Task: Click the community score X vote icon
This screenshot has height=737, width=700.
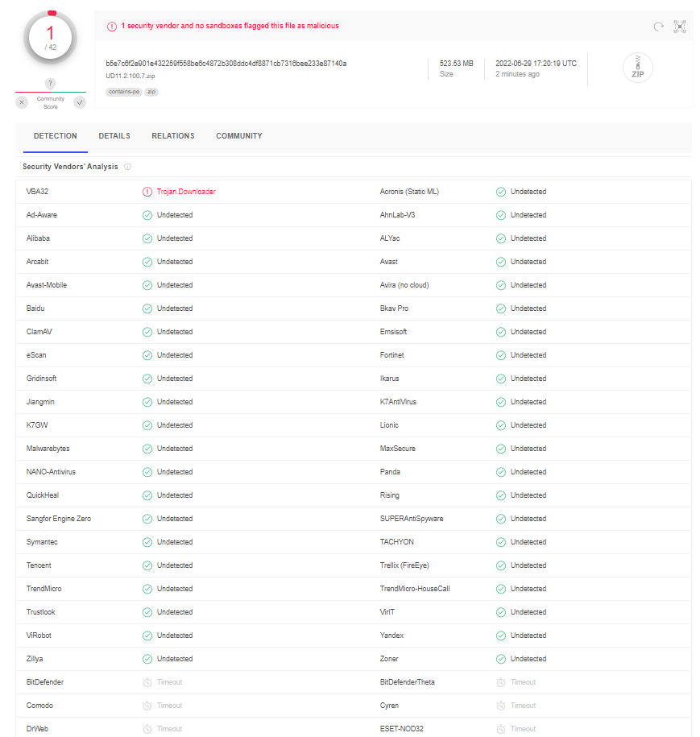Action: click(22, 102)
